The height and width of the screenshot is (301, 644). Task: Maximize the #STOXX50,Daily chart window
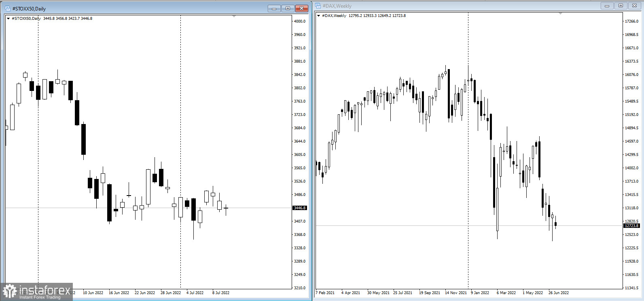[288, 8]
